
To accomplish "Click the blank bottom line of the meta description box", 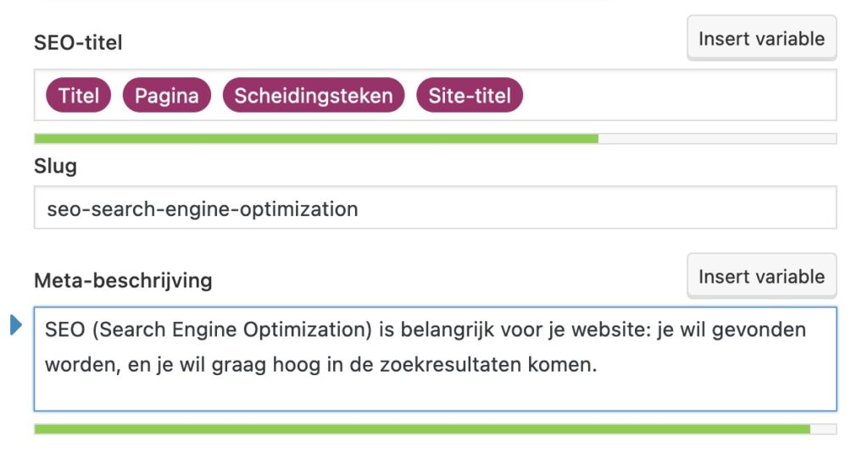I will (434, 396).
